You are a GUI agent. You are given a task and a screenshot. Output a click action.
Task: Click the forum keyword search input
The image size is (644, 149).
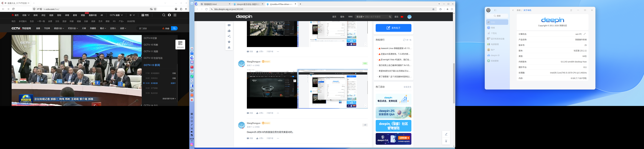click(x=376, y=17)
